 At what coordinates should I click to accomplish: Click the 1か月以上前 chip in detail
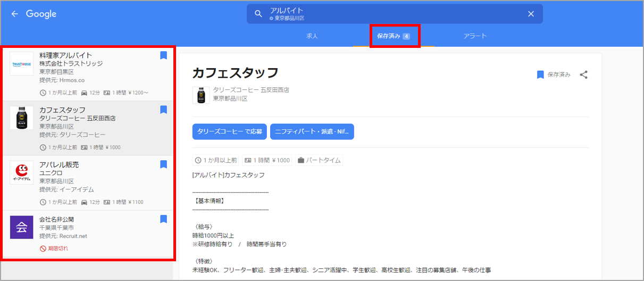tap(216, 160)
